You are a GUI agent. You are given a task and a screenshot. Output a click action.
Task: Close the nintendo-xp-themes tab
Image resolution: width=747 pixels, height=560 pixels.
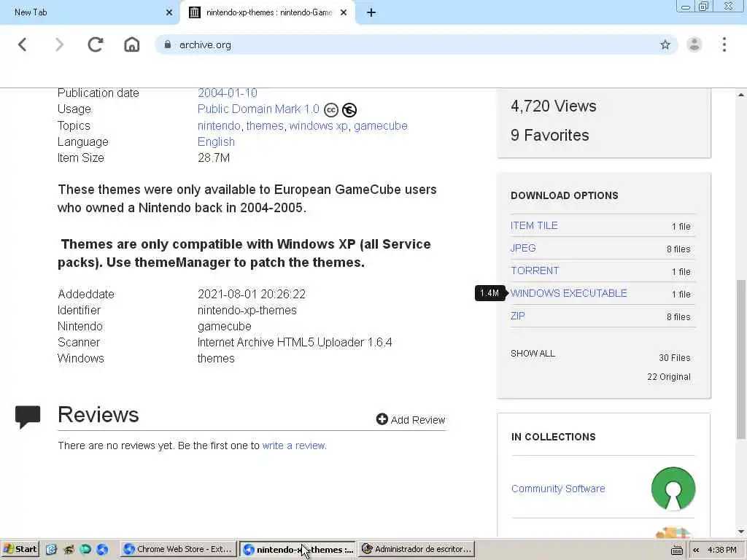(344, 13)
